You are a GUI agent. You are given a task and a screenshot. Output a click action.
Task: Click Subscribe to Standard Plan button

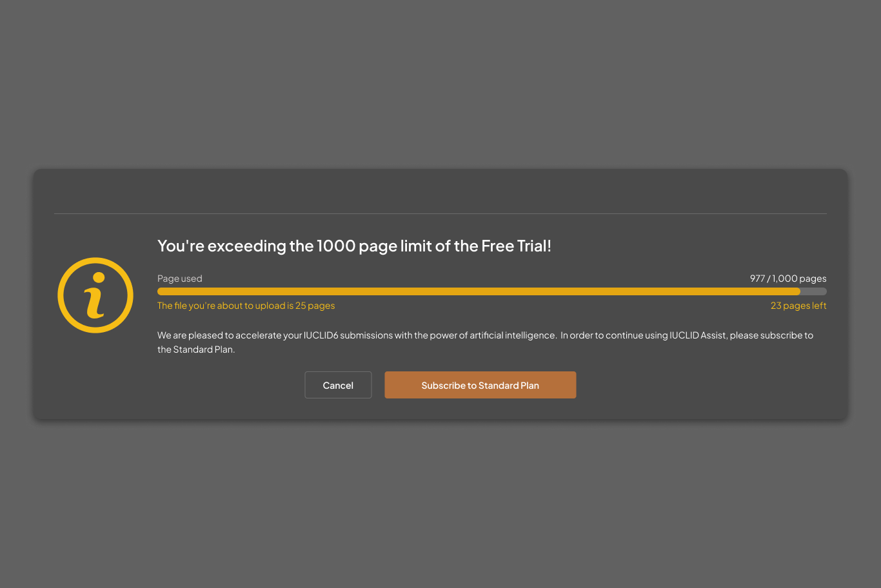tap(480, 385)
